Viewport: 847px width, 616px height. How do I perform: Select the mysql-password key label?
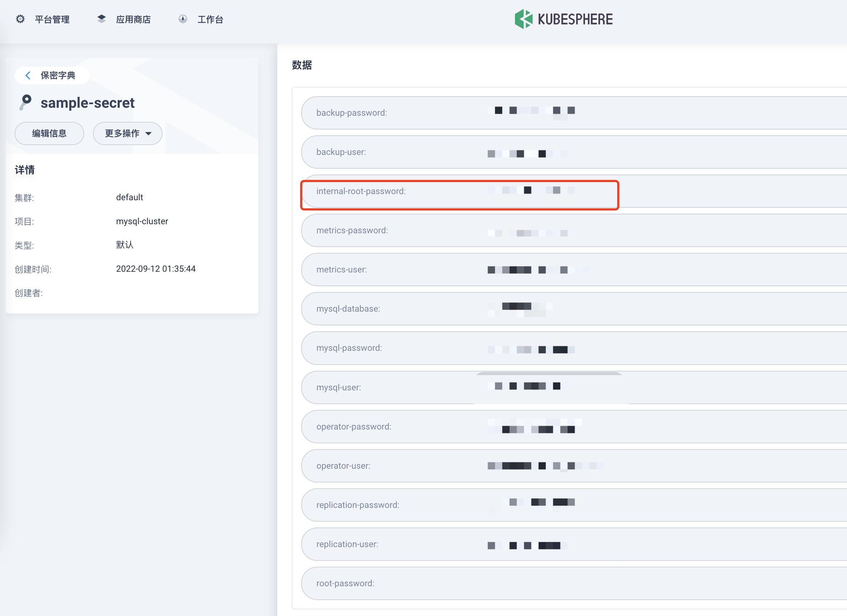point(349,348)
